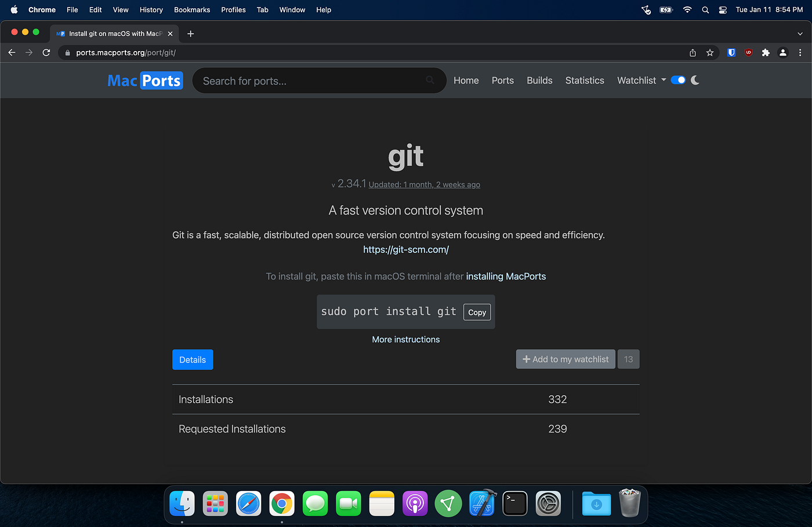Click the Installations value 332
This screenshot has width=812, height=527.
[557, 399]
